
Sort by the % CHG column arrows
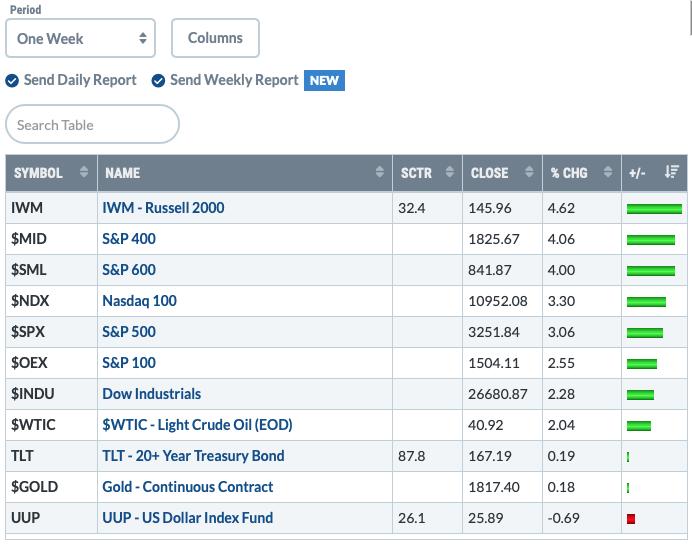pyautogui.click(x=608, y=172)
